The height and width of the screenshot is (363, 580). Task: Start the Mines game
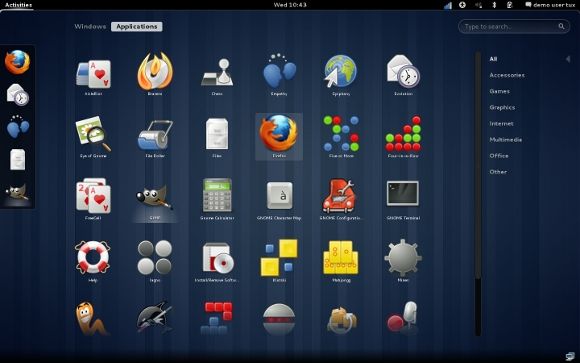[x=403, y=261]
